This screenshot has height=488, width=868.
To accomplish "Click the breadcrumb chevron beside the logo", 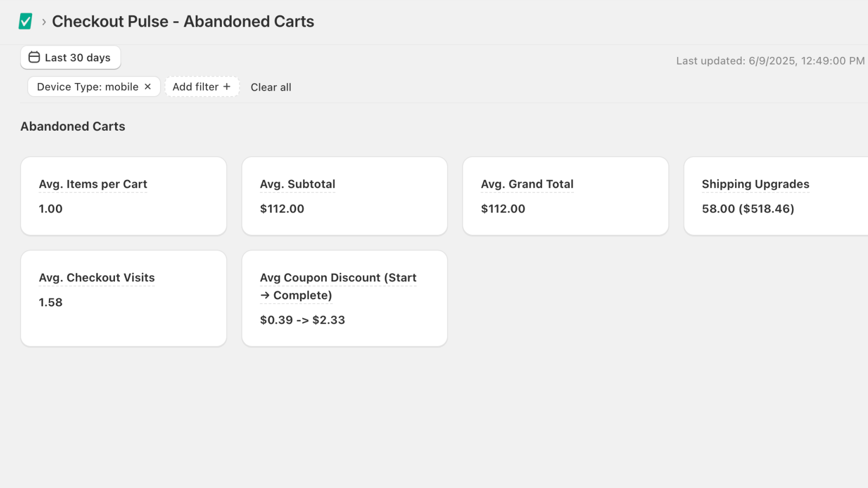I will pyautogui.click(x=44, y=22).
